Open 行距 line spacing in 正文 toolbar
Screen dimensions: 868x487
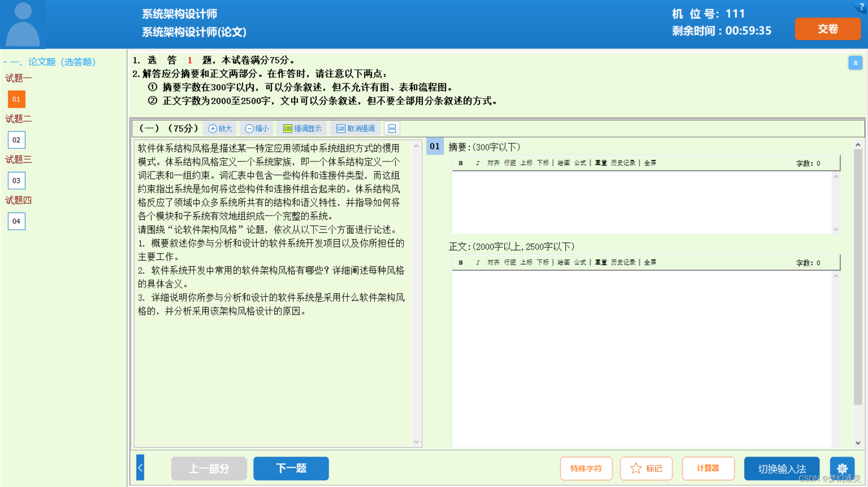click(510, 263)
